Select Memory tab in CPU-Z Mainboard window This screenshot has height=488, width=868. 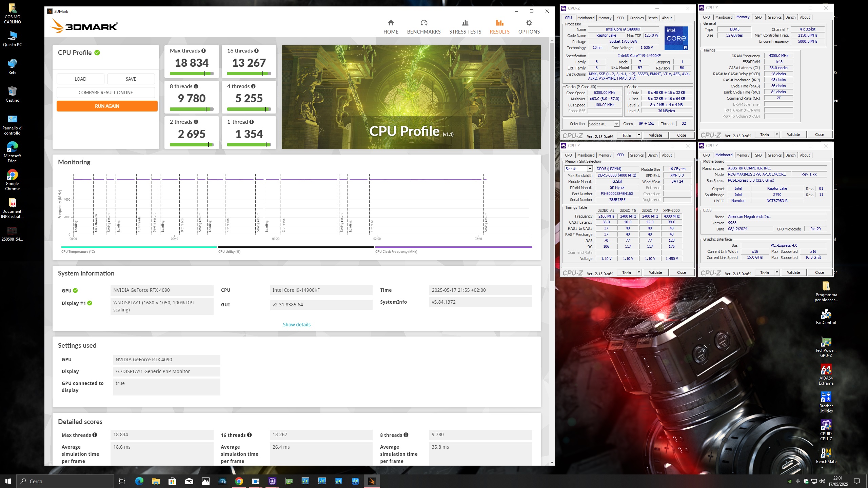pyautogui.click(x=743, y=155)
